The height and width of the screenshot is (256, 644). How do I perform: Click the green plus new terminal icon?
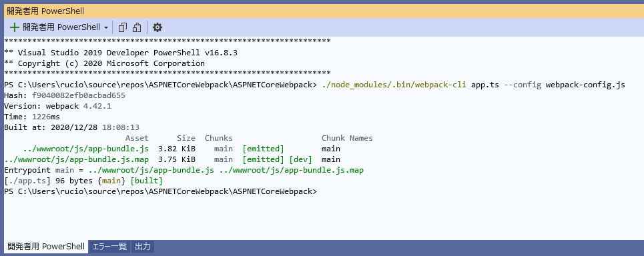pos(15,27)
